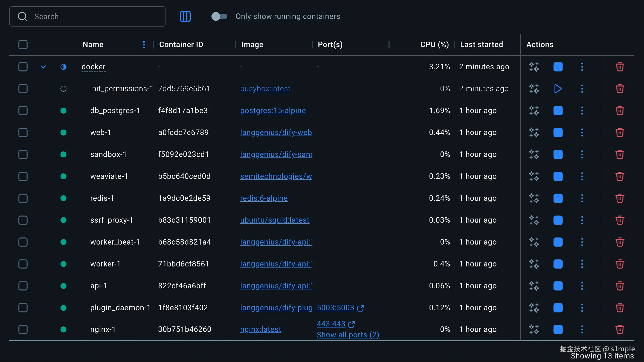
Task: Stop the db_postgres-1 container
Action: pos(558,111)
